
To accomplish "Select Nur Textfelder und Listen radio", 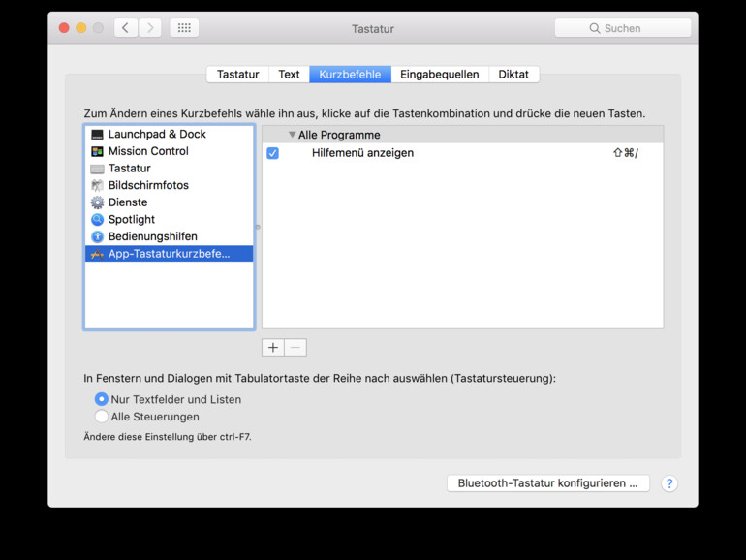I will [101, 399].
